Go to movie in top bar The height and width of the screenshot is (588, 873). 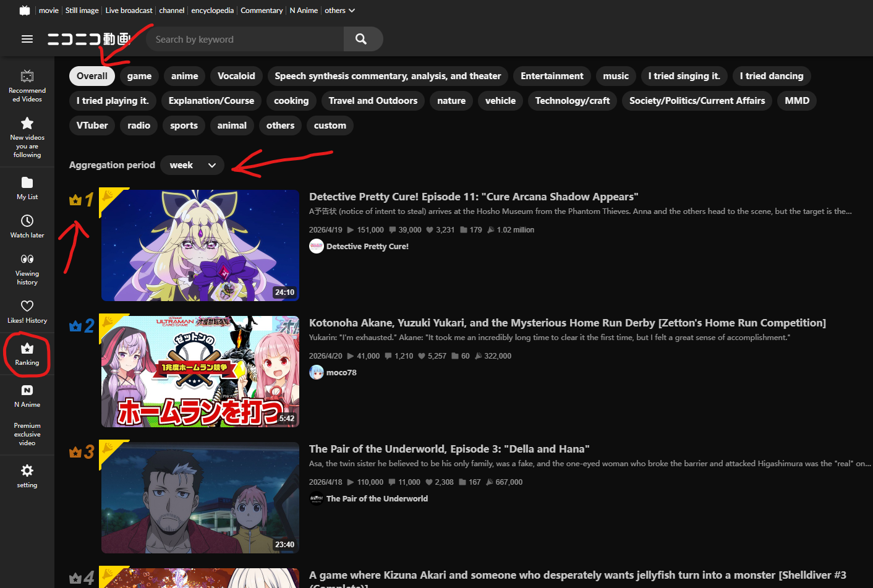49,11
